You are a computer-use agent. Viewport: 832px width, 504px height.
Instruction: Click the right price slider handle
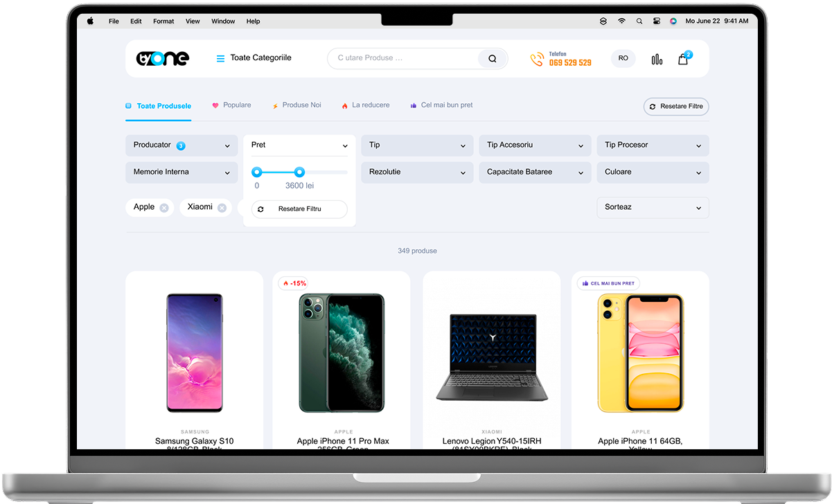[x=299, y=172]
